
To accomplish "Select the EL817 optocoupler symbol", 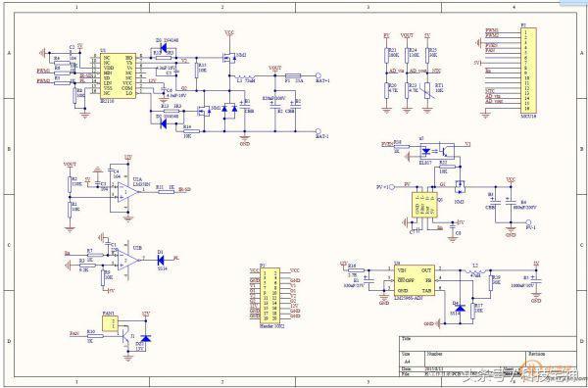I will pos(437,151).
